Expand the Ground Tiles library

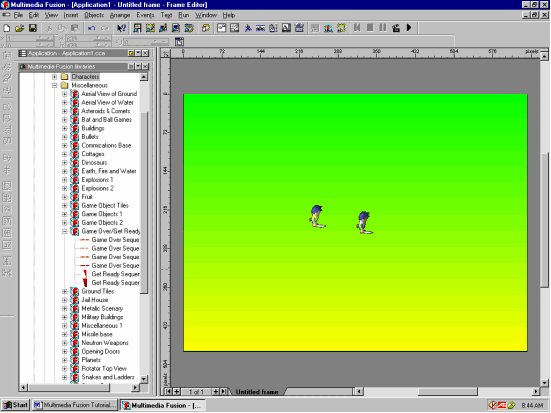[x=65, y=291]
